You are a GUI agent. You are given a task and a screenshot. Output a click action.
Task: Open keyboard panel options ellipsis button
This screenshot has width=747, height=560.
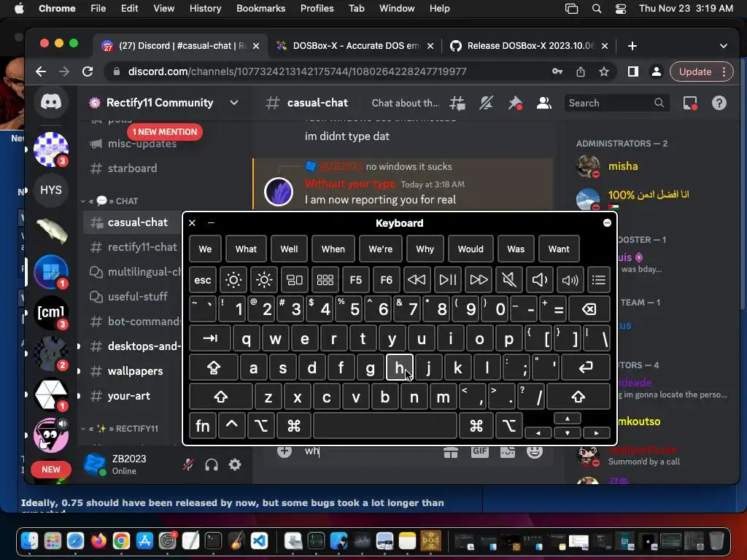click(607, 223)
